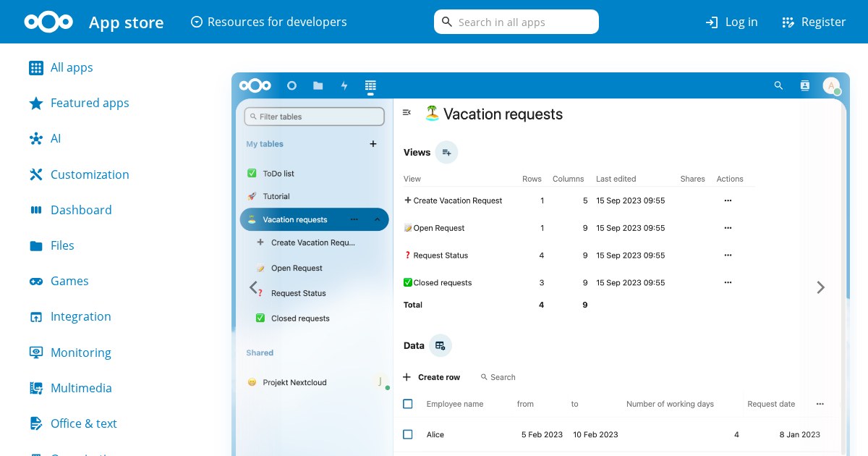868x456 pixels.
Task: Click the Games controller icon
Action: coord(36,282)
